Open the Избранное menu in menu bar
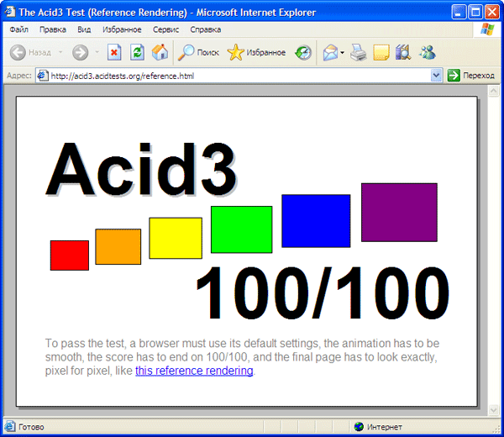This screenshot has width=504, height=437. 122,29
